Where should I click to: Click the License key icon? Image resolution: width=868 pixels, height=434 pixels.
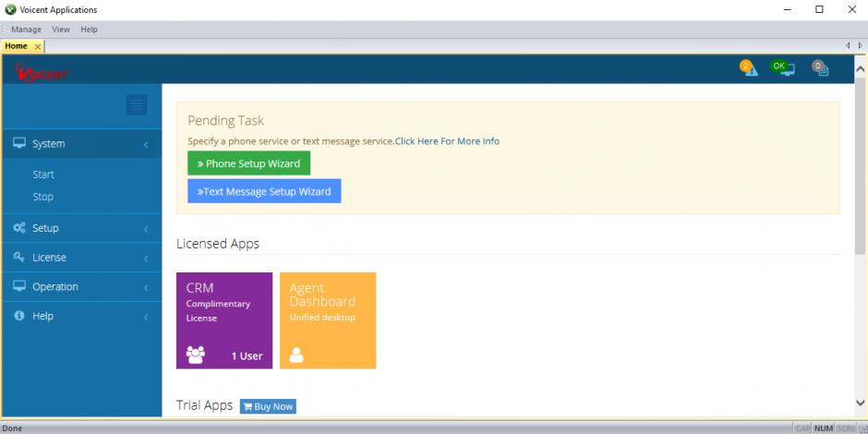[x=19, y=257]
